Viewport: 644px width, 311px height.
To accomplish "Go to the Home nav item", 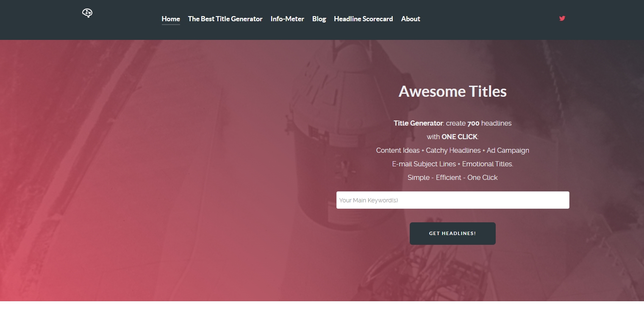I will click(x=171, y=19).
